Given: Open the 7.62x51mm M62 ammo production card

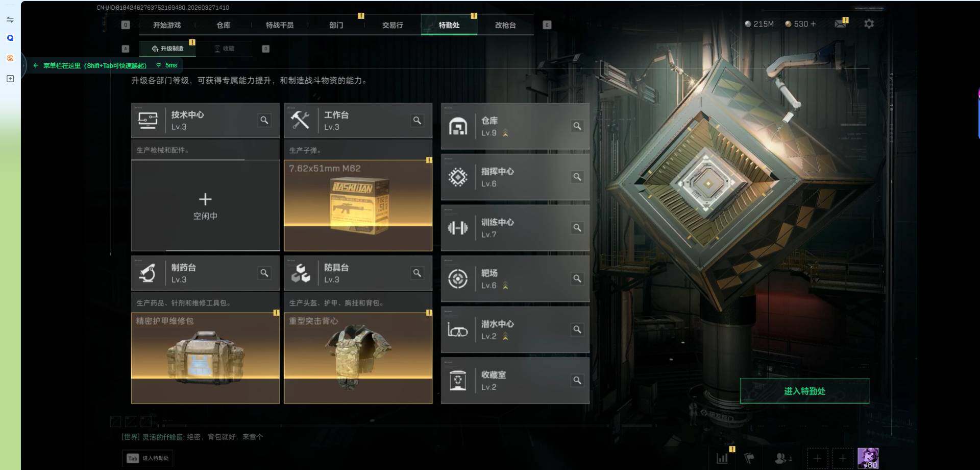Looking at the screenshot, I should [358, 205].
